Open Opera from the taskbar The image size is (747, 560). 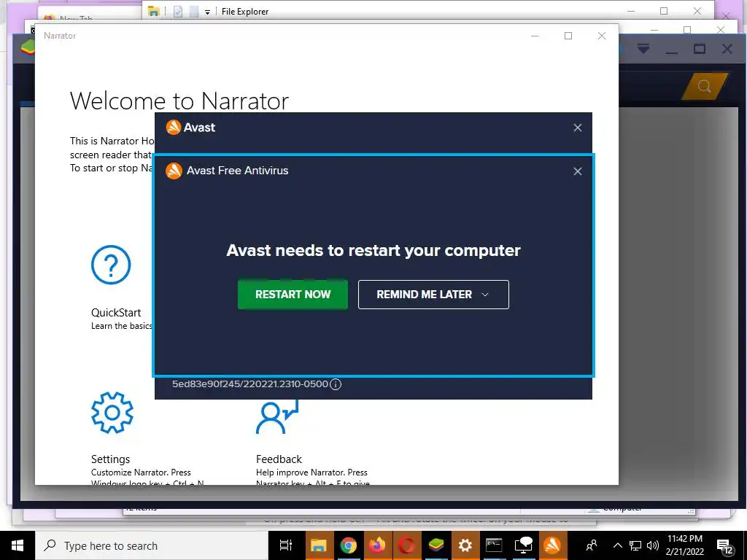click(406, 545)
